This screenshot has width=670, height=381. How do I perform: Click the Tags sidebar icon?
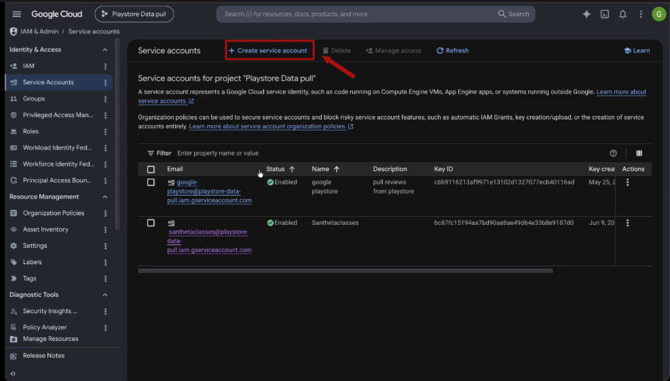click(14, 278)
